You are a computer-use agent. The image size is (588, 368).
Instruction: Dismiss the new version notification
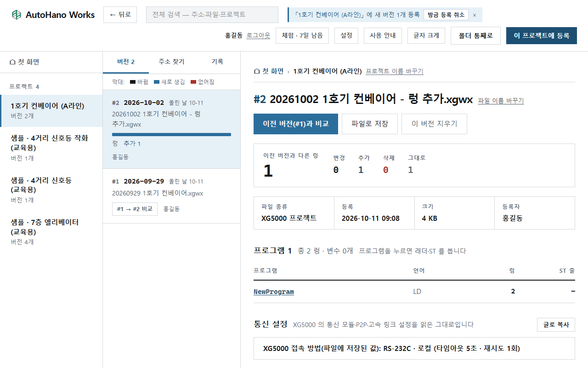(475, 15)
